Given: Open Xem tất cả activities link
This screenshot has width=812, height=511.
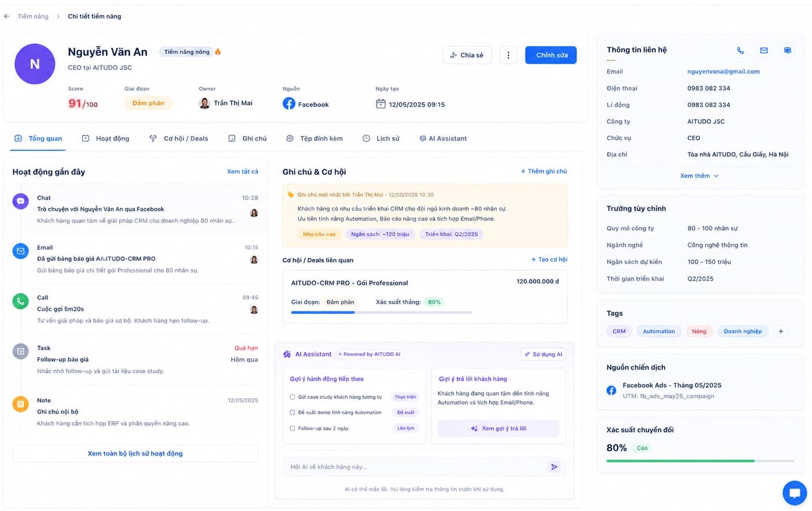Looking at the screenshot, I should 243,172.
